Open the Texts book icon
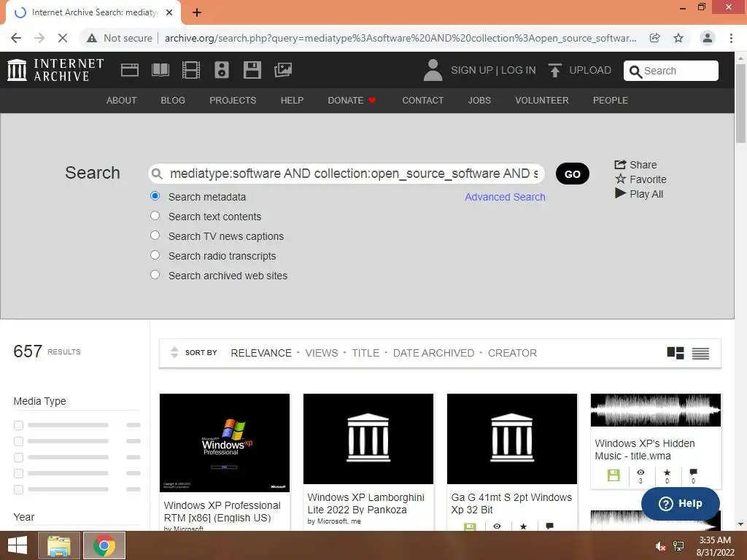Image resolution: width=747 pixels, height=560 pixels. pyautogui.click(x=160, y=70)
